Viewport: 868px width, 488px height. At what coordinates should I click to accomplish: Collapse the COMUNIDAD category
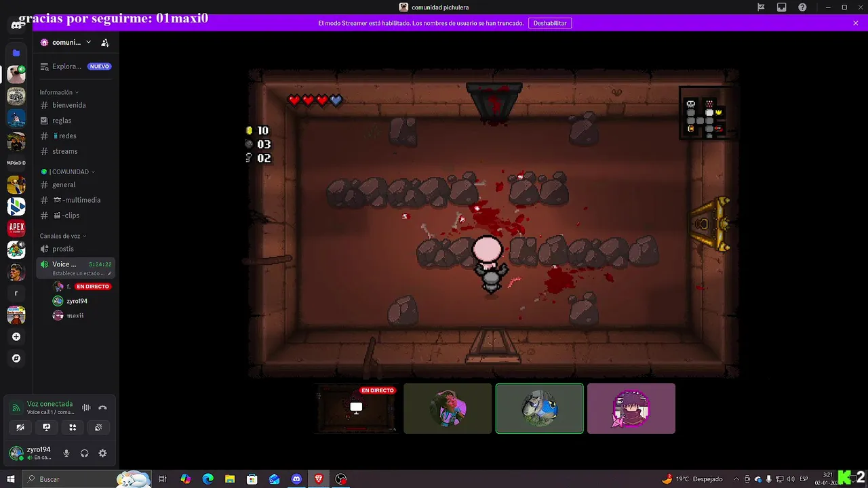tap(68, 171)
